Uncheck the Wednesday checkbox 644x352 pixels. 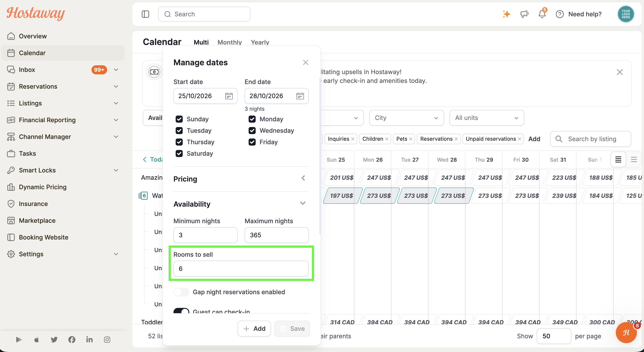252,131
